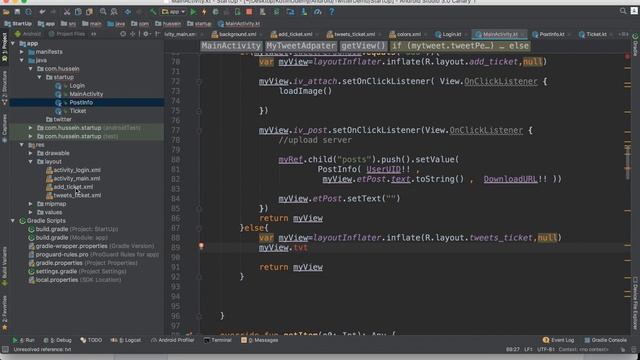
Task: Collapse the startup package
Action: [x=40, y=77]
